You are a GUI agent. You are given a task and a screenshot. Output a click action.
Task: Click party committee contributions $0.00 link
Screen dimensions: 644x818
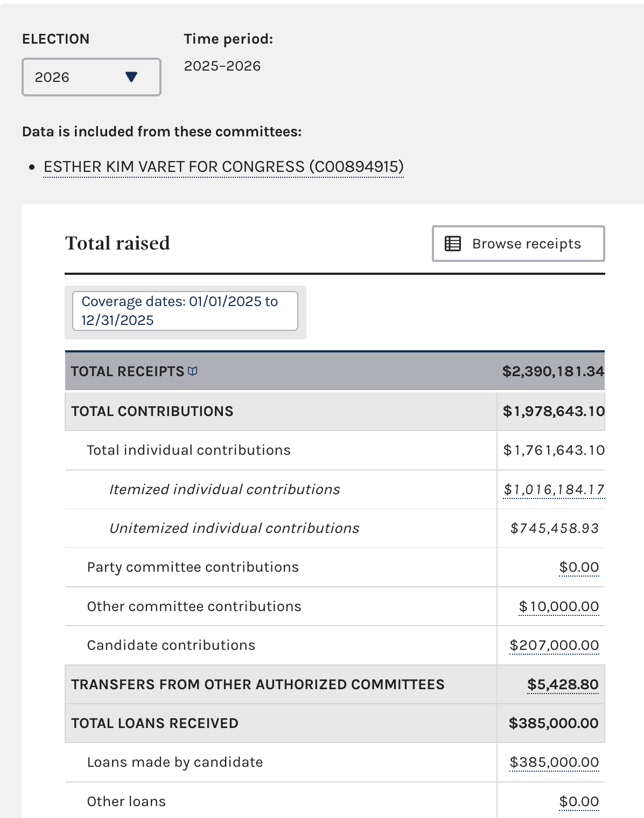(579, 567)
